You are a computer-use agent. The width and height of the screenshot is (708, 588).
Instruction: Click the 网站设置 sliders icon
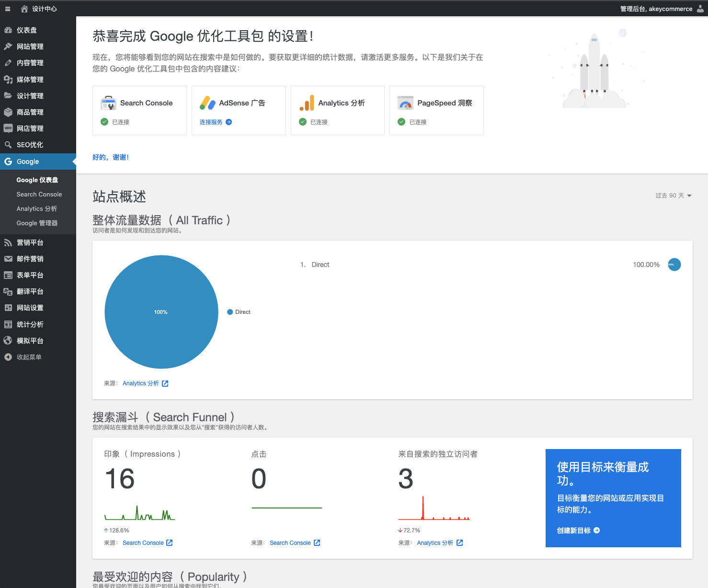pos(8,308)
